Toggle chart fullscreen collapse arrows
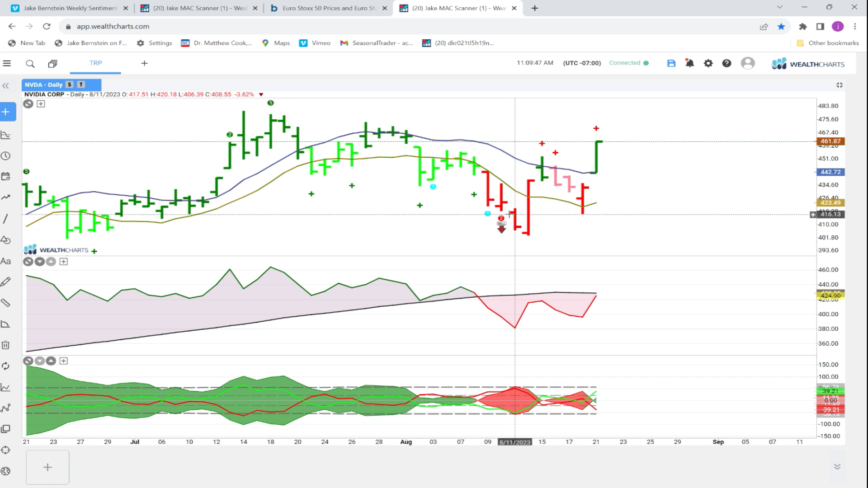This screenshot has height=488, width=868. click(x=840, y=85)
